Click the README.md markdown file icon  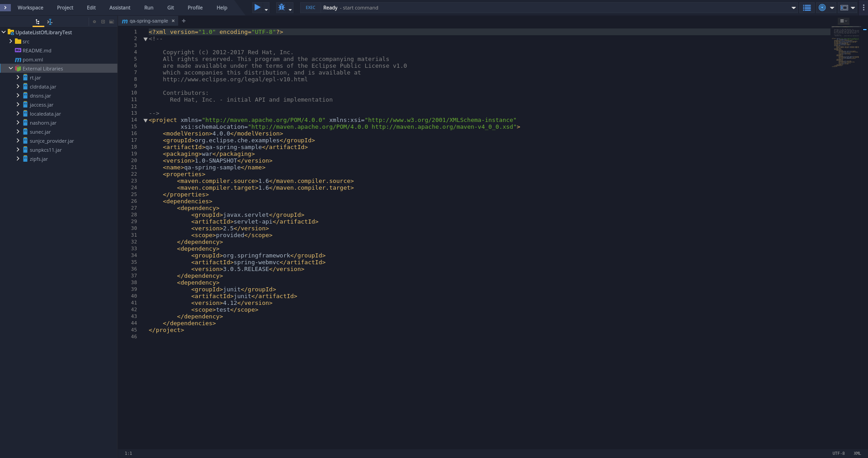tap(18, 50)
